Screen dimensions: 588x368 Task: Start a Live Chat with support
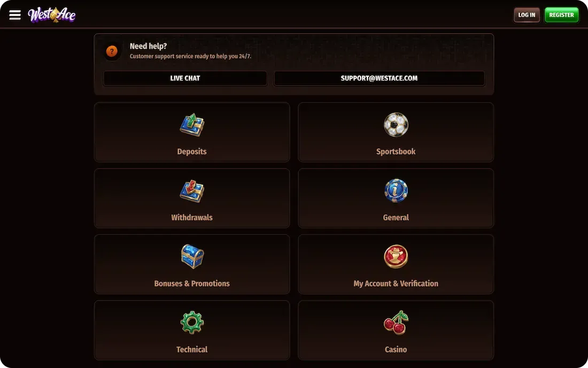(x=185, y=79)
